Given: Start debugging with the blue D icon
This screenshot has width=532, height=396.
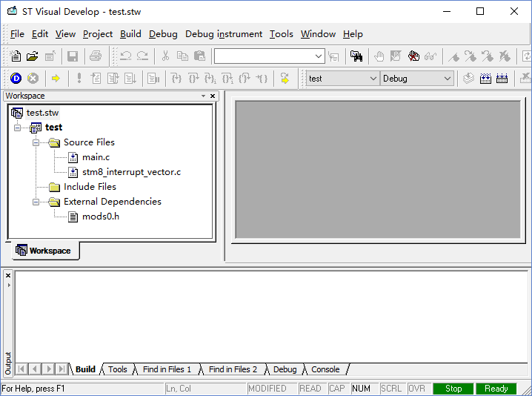Looking at the screenshot, I should tap(16, 79).
